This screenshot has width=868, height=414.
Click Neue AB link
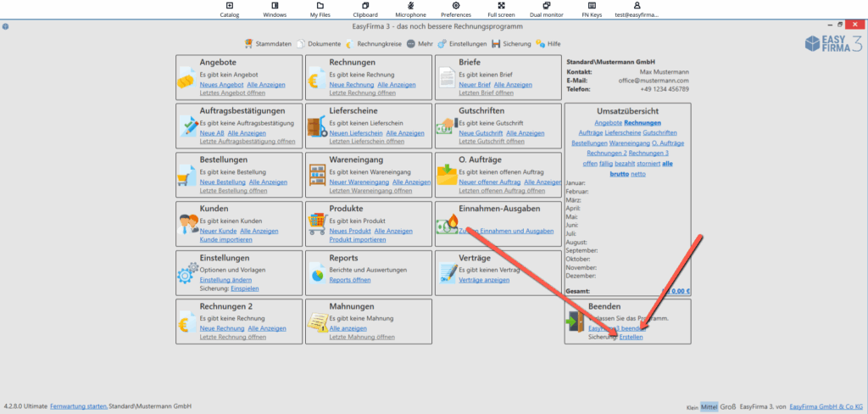212,133
